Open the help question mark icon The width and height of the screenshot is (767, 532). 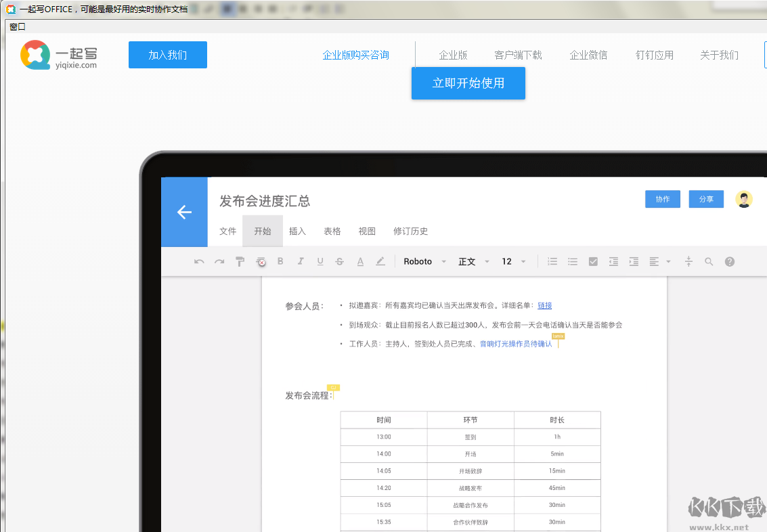click(x=729, y=261)
